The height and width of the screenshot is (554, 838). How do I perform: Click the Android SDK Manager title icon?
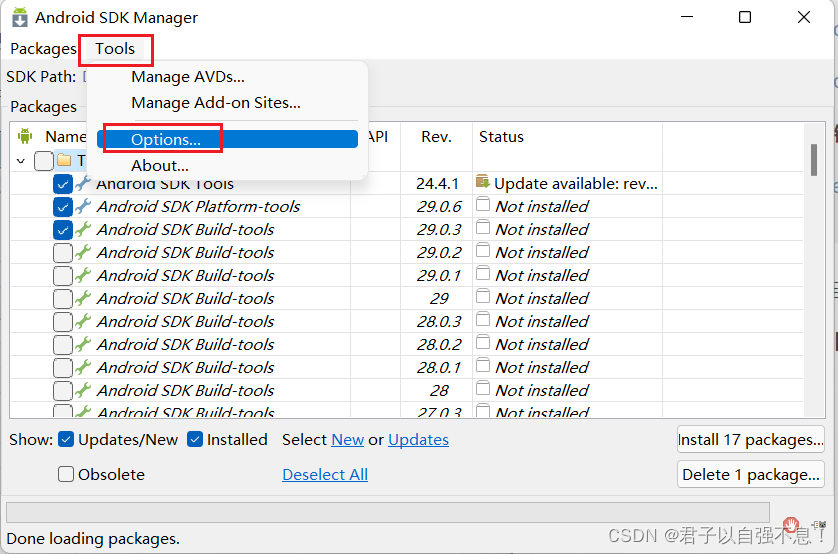[20, 17]
